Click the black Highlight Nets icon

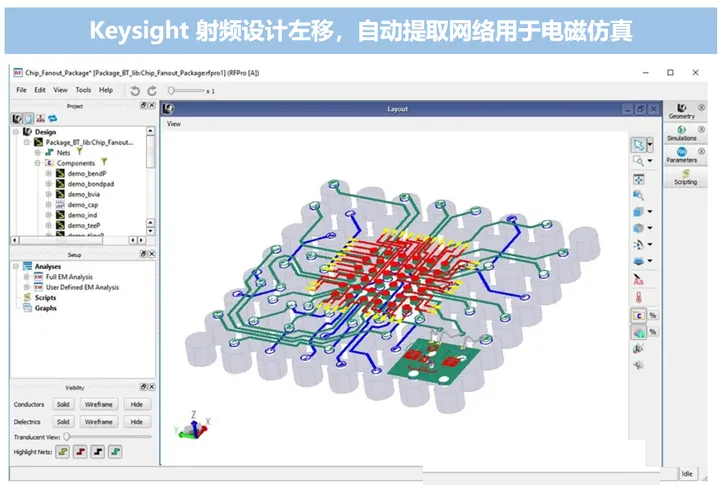click(x=98, y=452)
